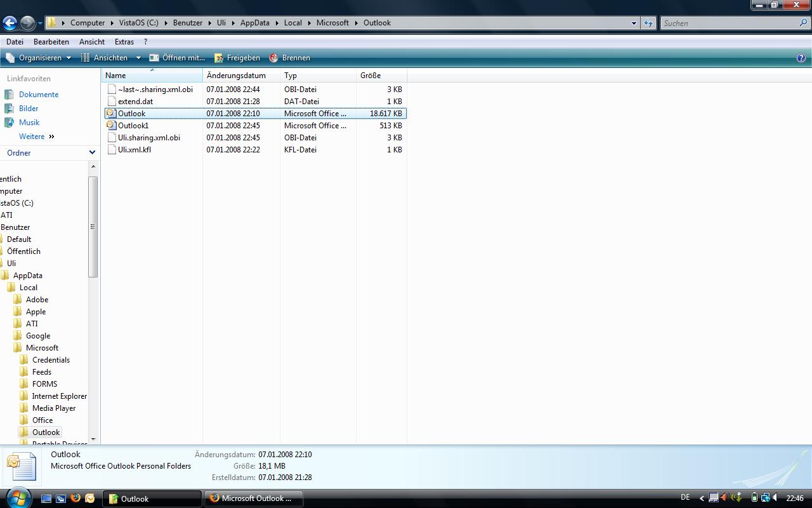Image resolution: width=812 pixels, height=508 pixels.
Task: Click the search magnifier icon
Action: [804, 23]
